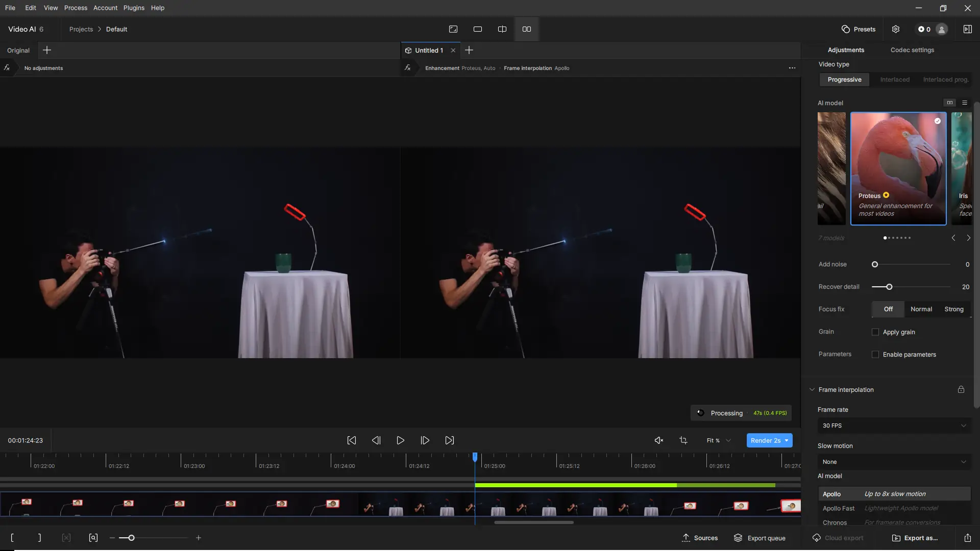
Task: Set the trim in-point bracket
Action: 12,538
